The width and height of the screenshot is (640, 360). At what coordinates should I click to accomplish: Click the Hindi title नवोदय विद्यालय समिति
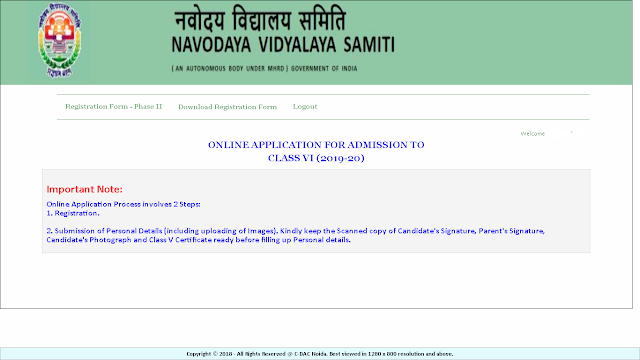click(260, 20)
